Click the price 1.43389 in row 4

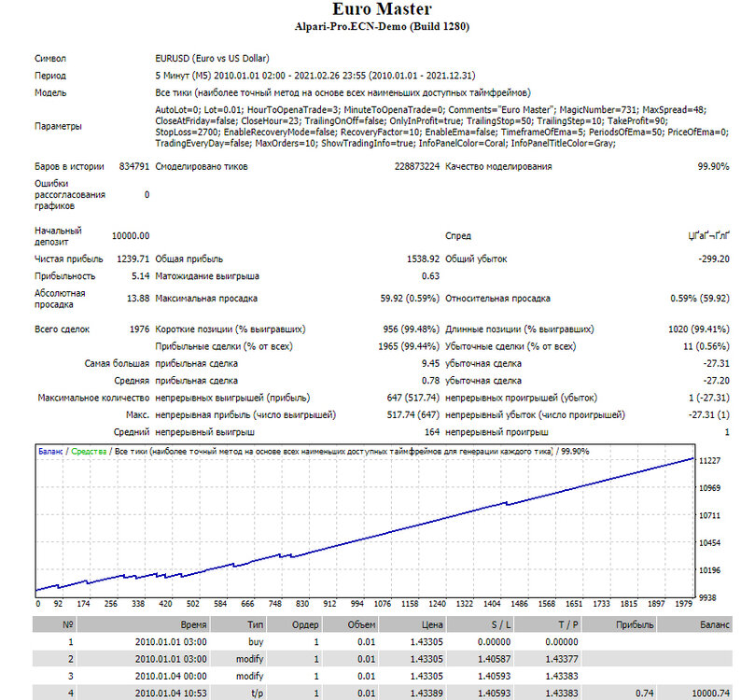coord(426,693)
